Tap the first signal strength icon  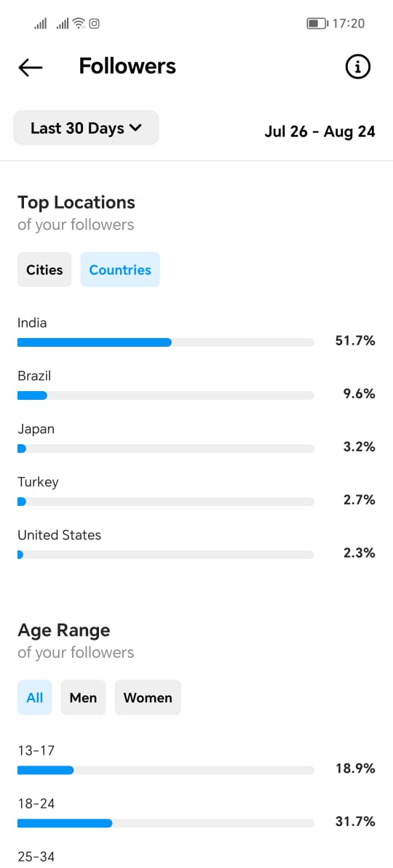tap(41, 23)
